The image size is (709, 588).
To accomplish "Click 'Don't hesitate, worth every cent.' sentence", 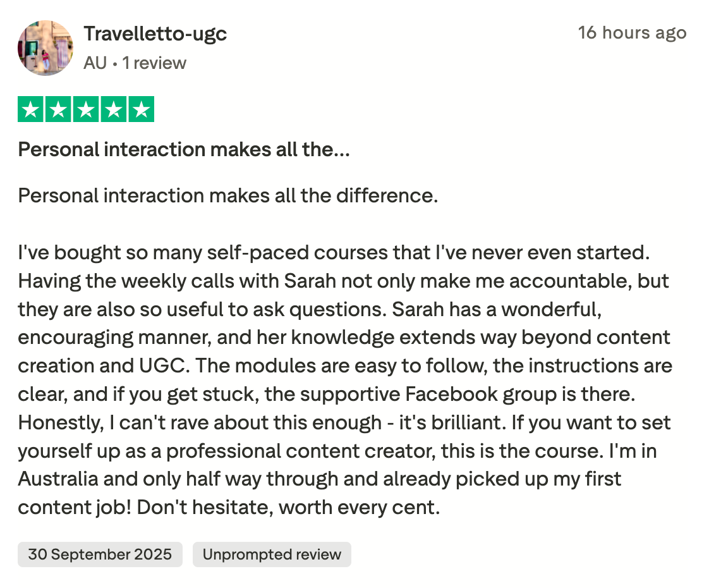I will 288,507.
